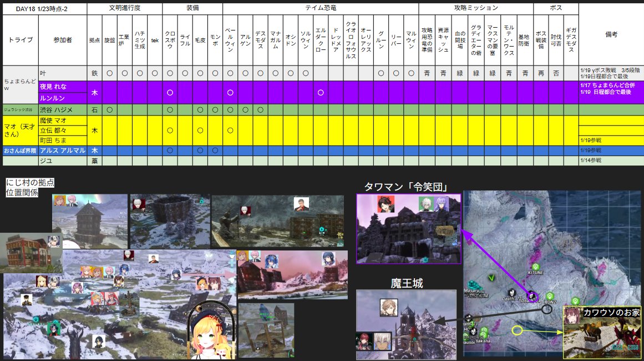The image size is (644, 361).
Task: Click the dark-skinned white-haired avatar on 魔王城 image
Action: tap(382, 341)
